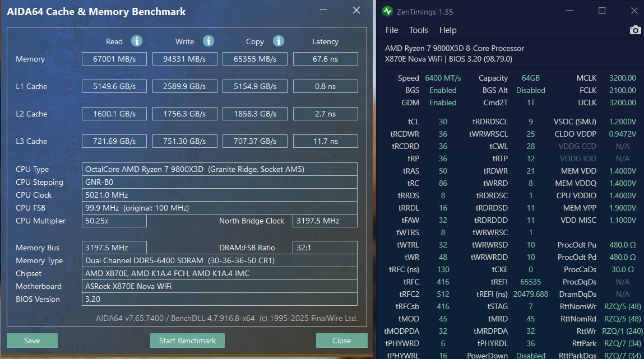The height and width of the screenshot is (359, 644).
Task: Close the AIDA64 window with X icon
Action: (356, 10)
